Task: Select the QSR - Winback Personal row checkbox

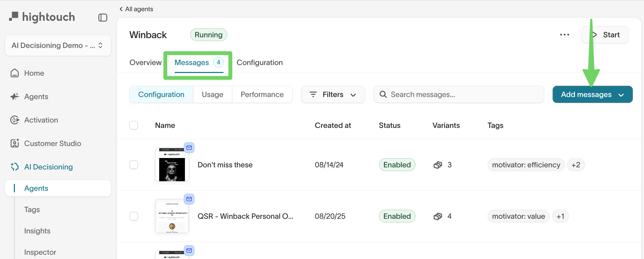Action: click(x=134, y=216)
